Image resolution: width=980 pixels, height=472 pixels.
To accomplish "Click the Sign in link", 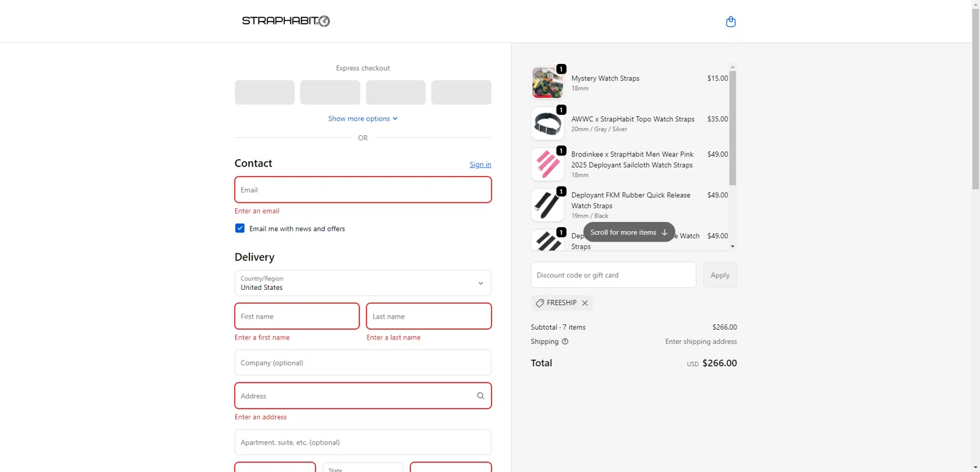I will pos(480,165).
